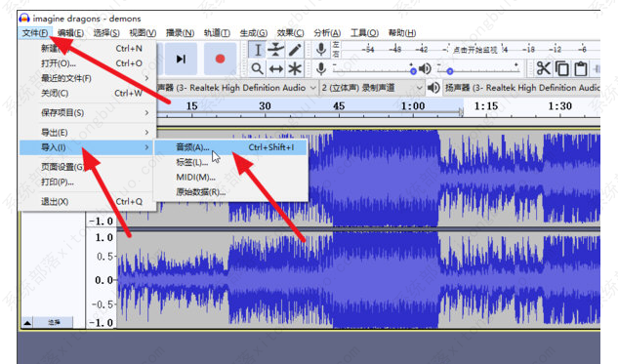Viewport: 618px width, 364px height.
Task: Select the Draw pencil tool
Action: 295,50
